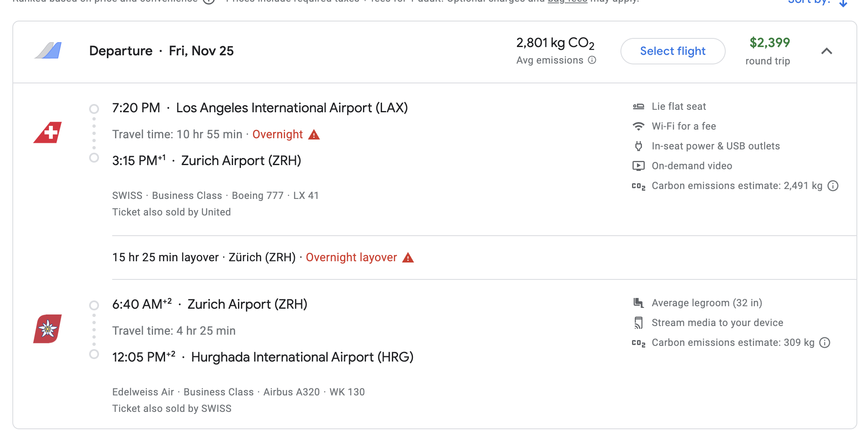Click the Edelweiss Air logo
Viewport: 868px width, 435px height.
pos(48,329)
